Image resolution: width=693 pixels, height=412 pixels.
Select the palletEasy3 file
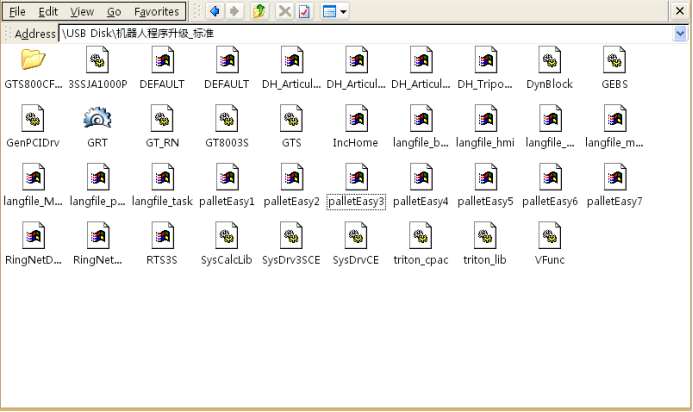coord(356,202)
